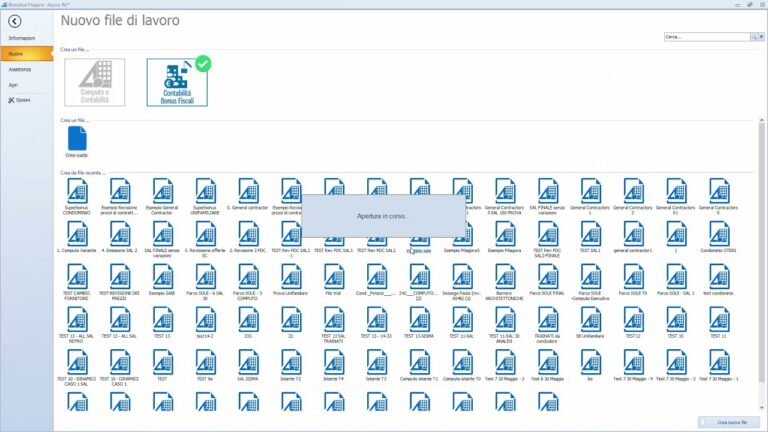This screenshot has width=768, height=432.
Task: Open Istante T2 file
Action: pyautogui.click(x=291, y=365)
